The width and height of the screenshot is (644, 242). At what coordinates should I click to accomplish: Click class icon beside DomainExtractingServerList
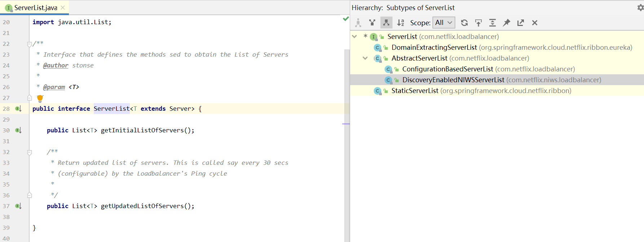[x=378, y=48]
